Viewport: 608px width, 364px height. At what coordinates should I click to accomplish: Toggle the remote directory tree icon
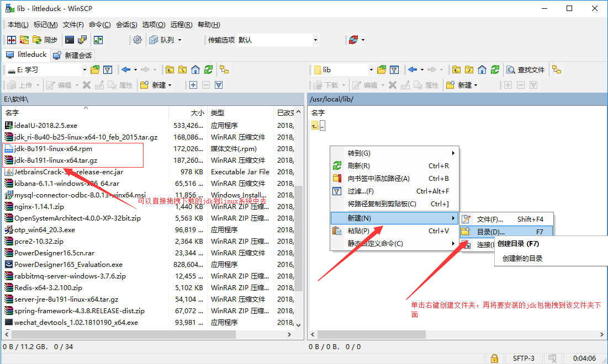(557, 69)
